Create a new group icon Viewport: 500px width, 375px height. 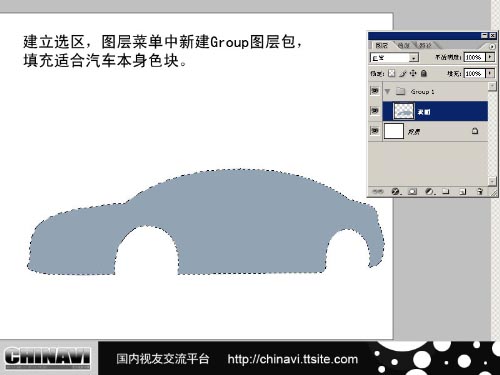[446, 191]
